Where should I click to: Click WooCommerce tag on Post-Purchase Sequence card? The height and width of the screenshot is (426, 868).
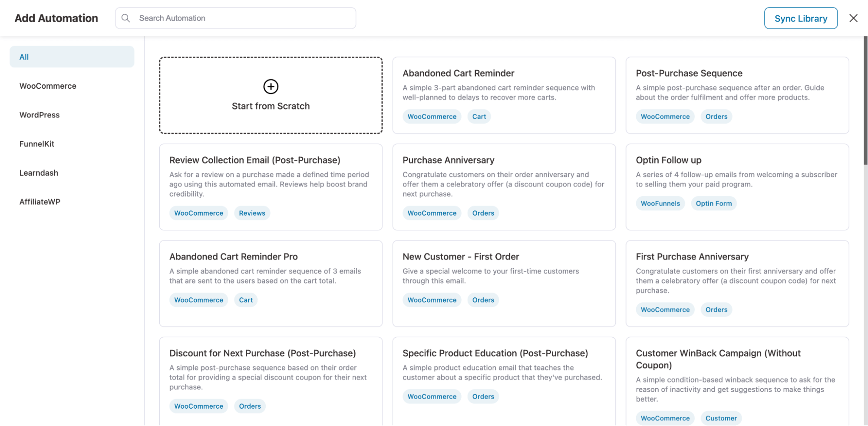coord(665,116)
